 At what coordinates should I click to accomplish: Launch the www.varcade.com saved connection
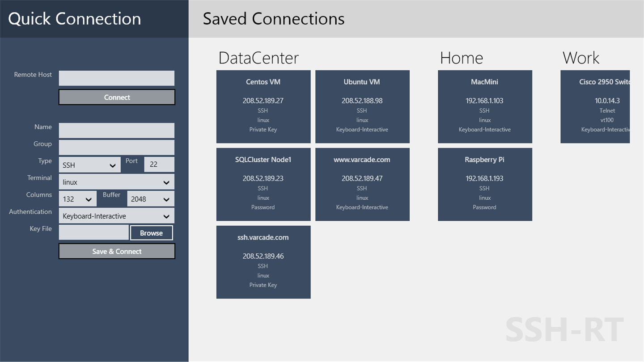pos(362,184)
